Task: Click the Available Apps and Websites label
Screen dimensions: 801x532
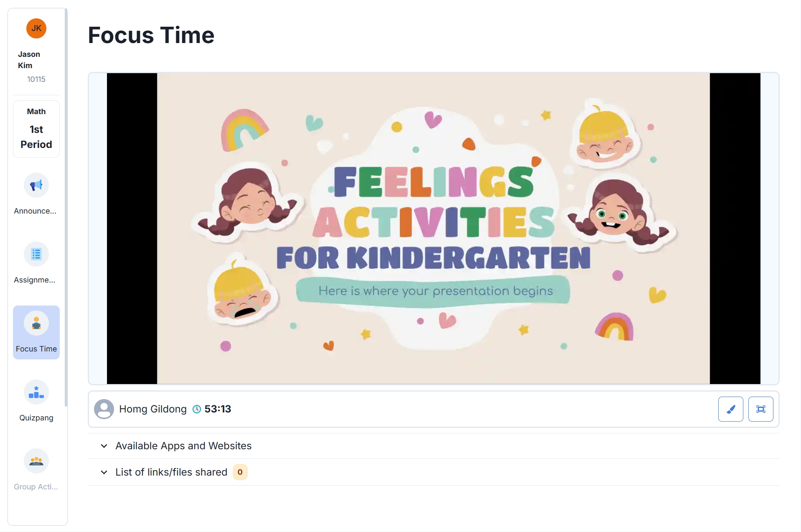Action: [x=183, y=446]
